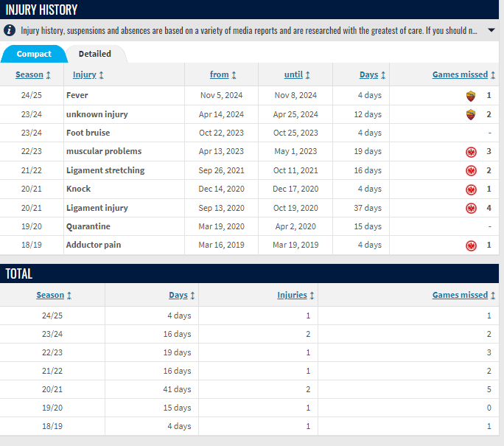This screenshot has width=504, height=446.
Task: Select the muscular problems entry
Action: (x=103, y=151)
